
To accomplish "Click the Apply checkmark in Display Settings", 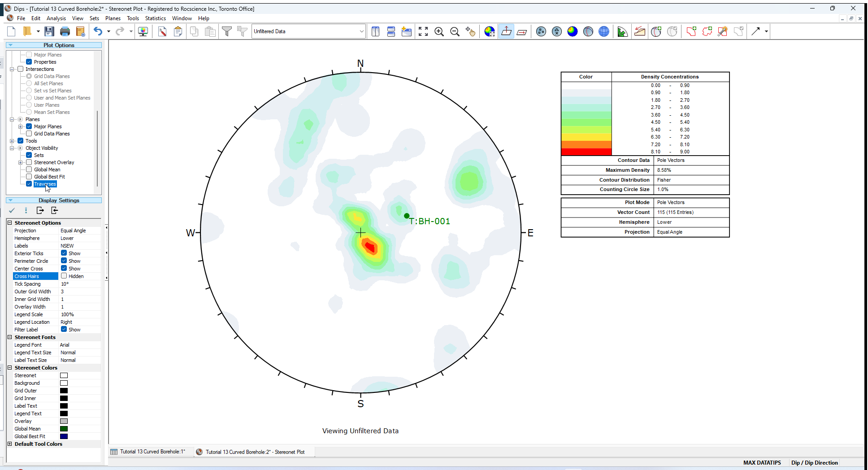I will (x=12, y=210).
